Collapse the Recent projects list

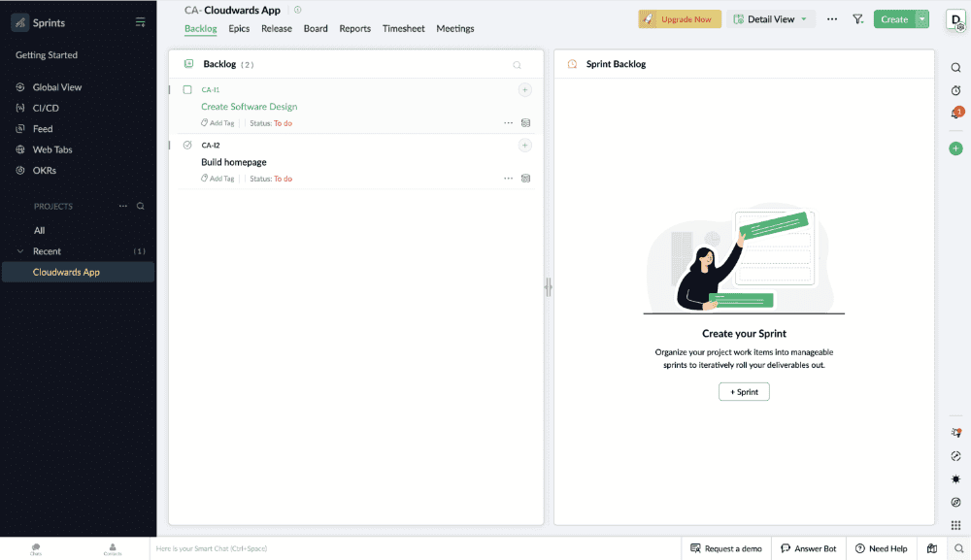19,251
